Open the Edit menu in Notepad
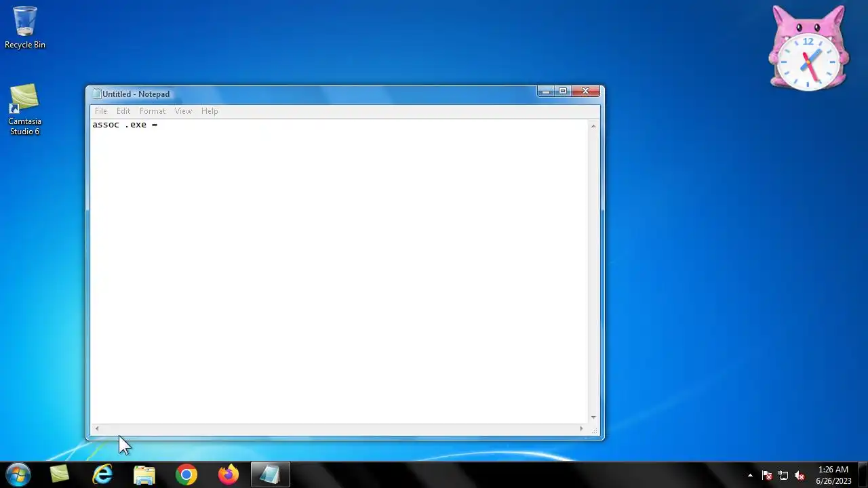Image resolution: width=868 pixels, height=488 pixels. point(123,111)
